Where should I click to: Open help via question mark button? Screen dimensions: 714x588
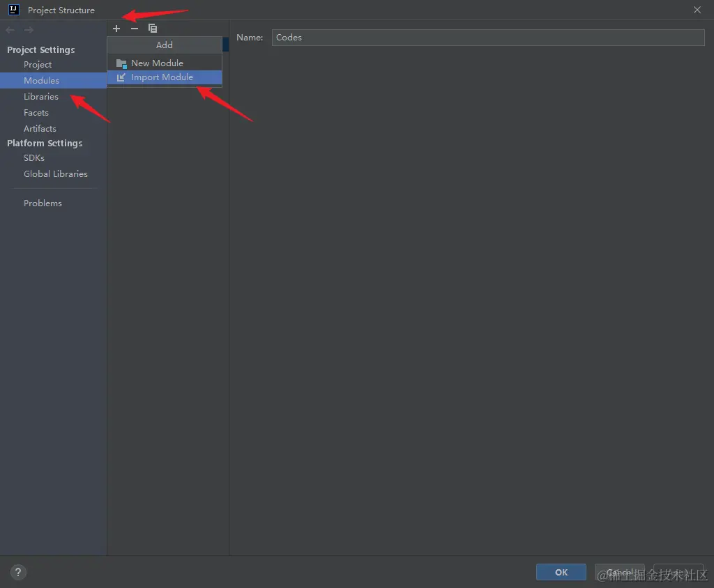[x=18, y=572]
